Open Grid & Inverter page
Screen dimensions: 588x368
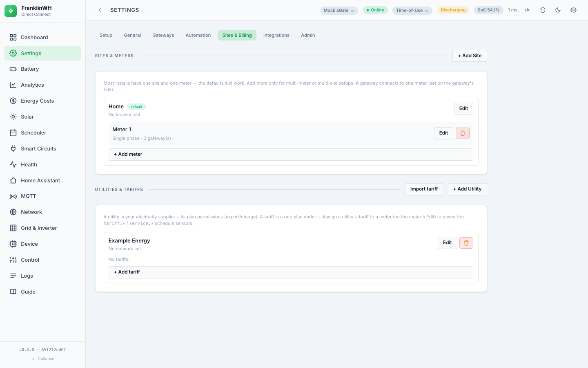click(x=42, y=228)
